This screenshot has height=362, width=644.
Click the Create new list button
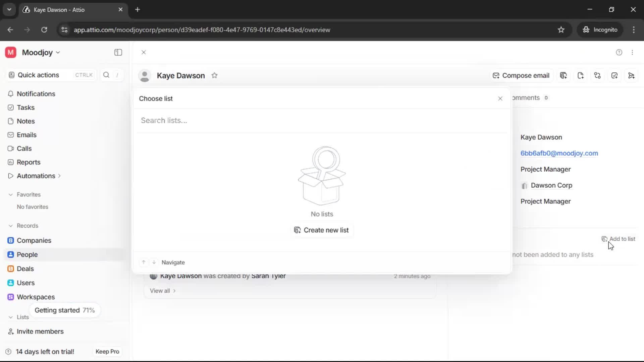pyautogui.click(x=322, y=230)
